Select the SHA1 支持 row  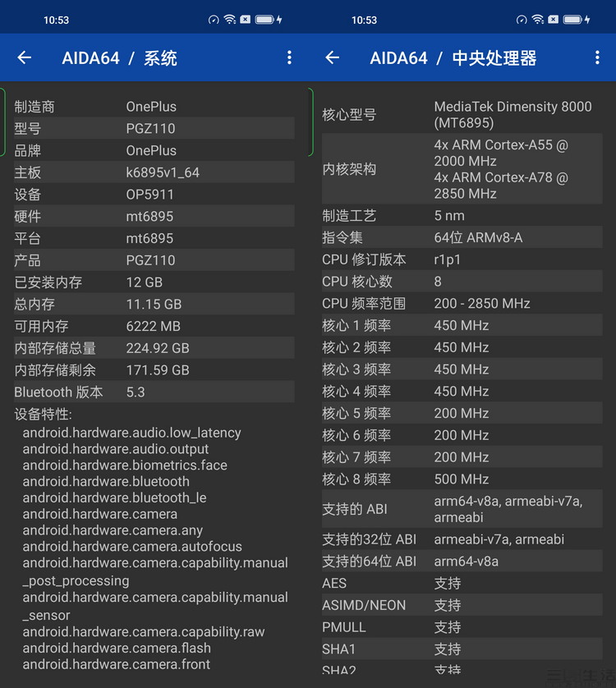[462, 649]
